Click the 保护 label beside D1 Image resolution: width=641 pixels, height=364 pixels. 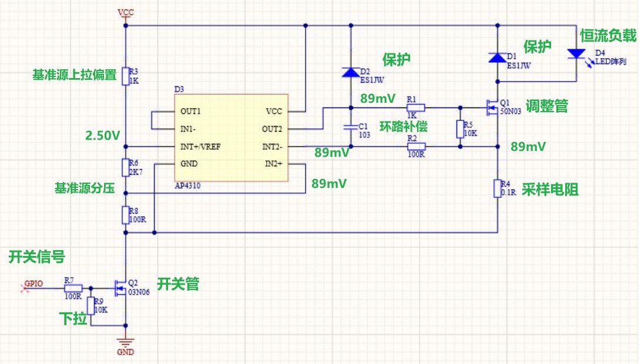[537, 46]
